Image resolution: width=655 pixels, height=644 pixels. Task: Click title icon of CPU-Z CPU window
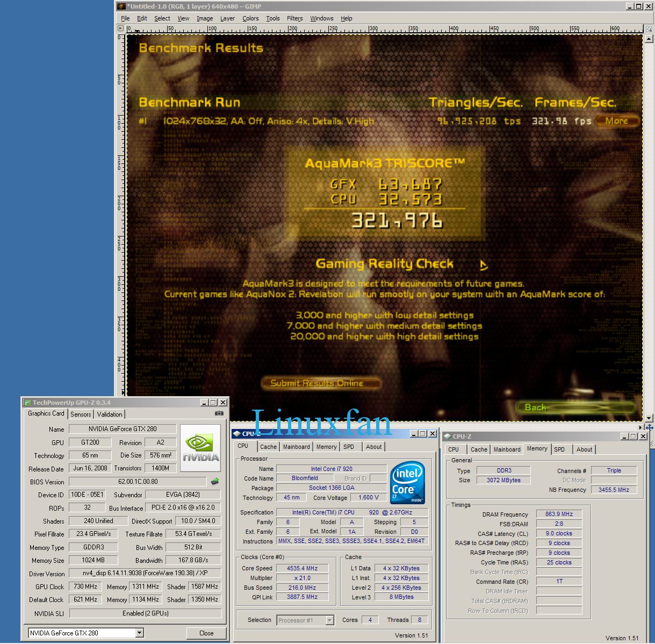point(236,434)
